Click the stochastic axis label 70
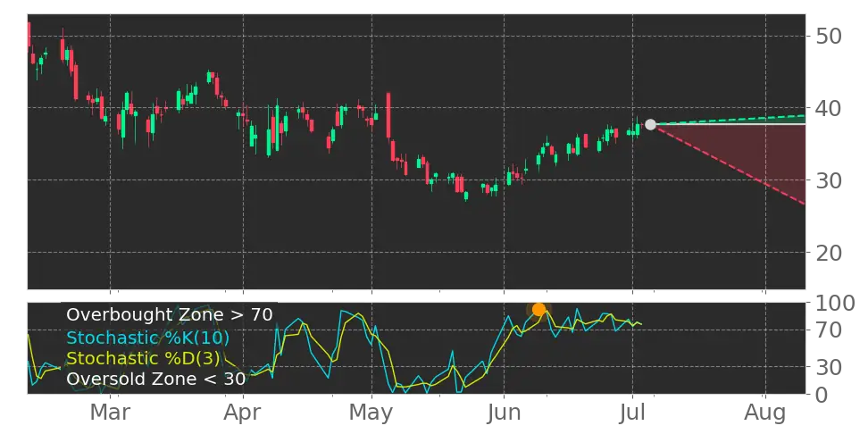Image resolution: width=868 pixels, height=434 pixels. (829, 330)
